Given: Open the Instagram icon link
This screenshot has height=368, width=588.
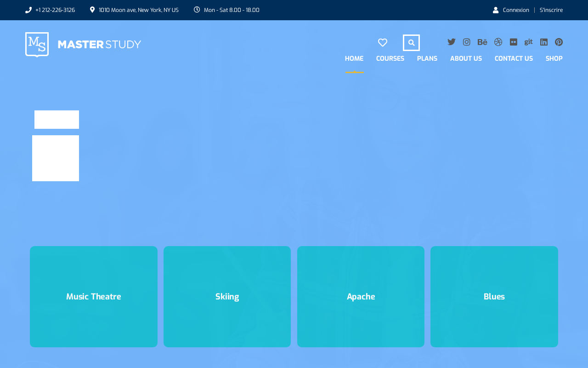Looking at the screenshot, I should [467, 42].
